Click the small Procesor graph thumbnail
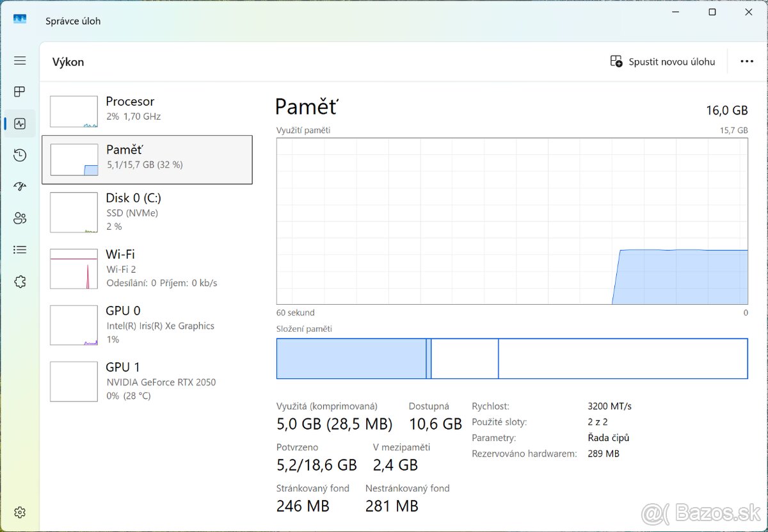 73,111
